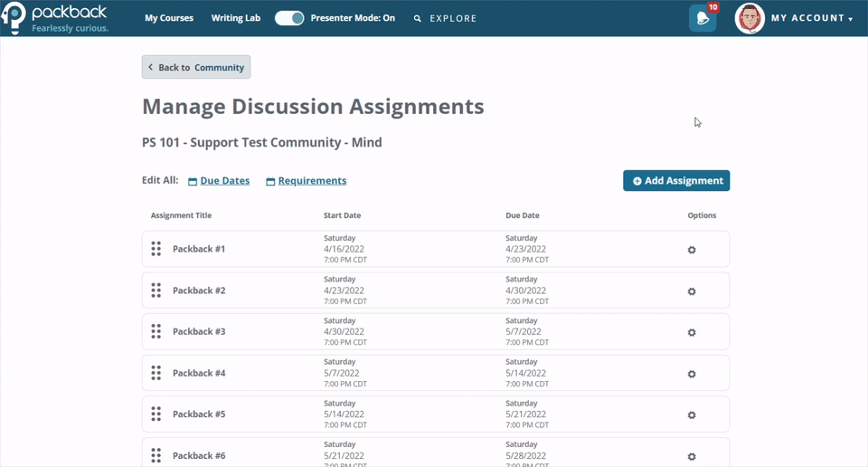The height and width of the screenshot is (467, 868).
Task: Edit all Requirements link
Action: click(x=312, y=181)
